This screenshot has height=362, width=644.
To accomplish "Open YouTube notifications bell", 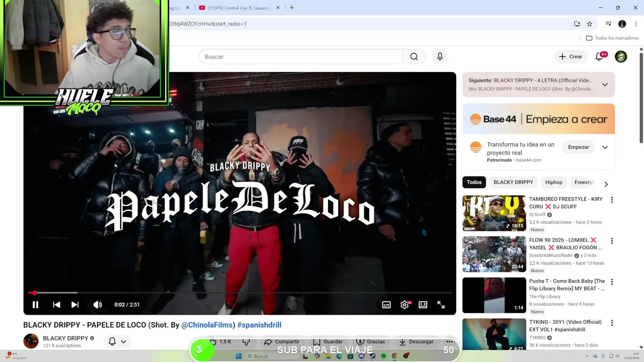I will pos(599,57).
